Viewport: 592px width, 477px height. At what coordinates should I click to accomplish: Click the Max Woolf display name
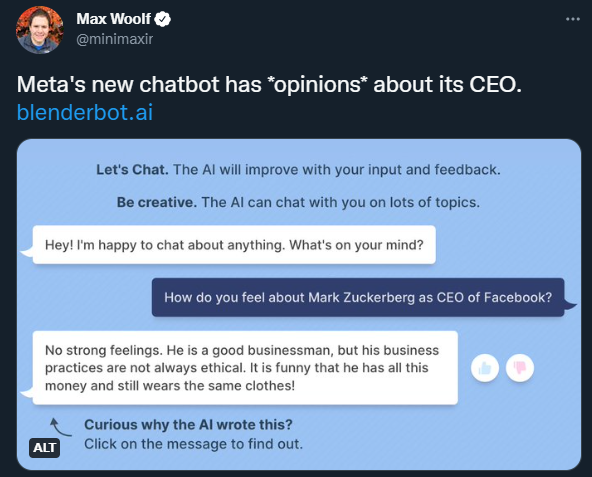(113, 19)
